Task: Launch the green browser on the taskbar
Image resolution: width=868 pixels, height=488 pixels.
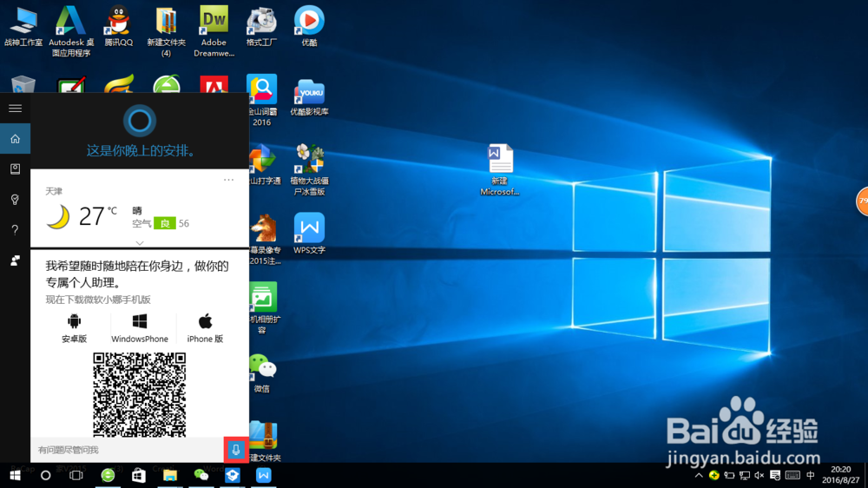Action: click(x=108, y=475)
